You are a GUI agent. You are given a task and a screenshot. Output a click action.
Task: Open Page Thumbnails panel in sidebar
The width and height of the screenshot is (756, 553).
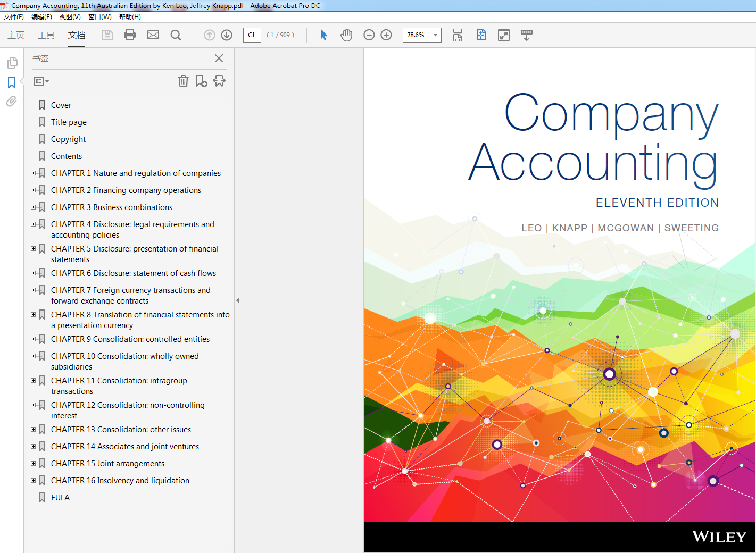pos(12,63)
